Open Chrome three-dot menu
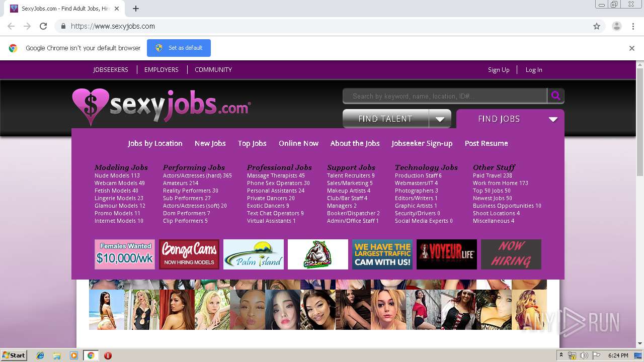This screenshot has height=362, width=644. [633, 26]
